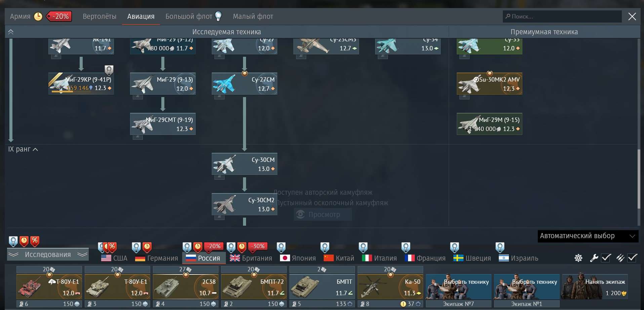Click the lightbulb icon above Израиль

click(x=500, y=248)
